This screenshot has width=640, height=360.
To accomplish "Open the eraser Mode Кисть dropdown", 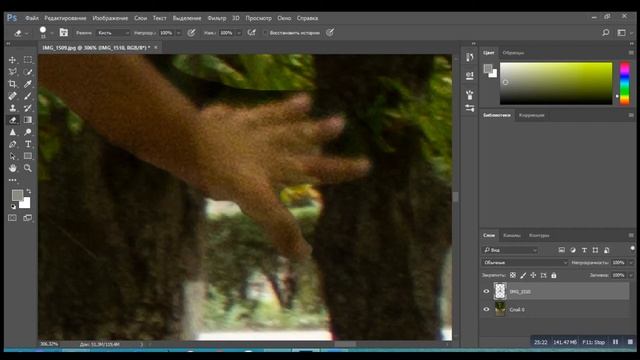I will tap(113, 33).
